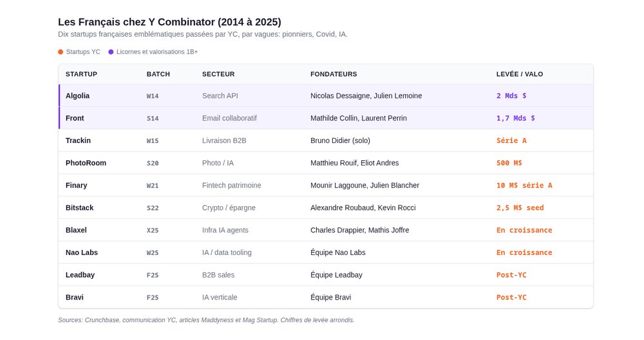Click founders Mounir Laggoune, Julien Blancher
Screen dimensions: 644x340
365,185
